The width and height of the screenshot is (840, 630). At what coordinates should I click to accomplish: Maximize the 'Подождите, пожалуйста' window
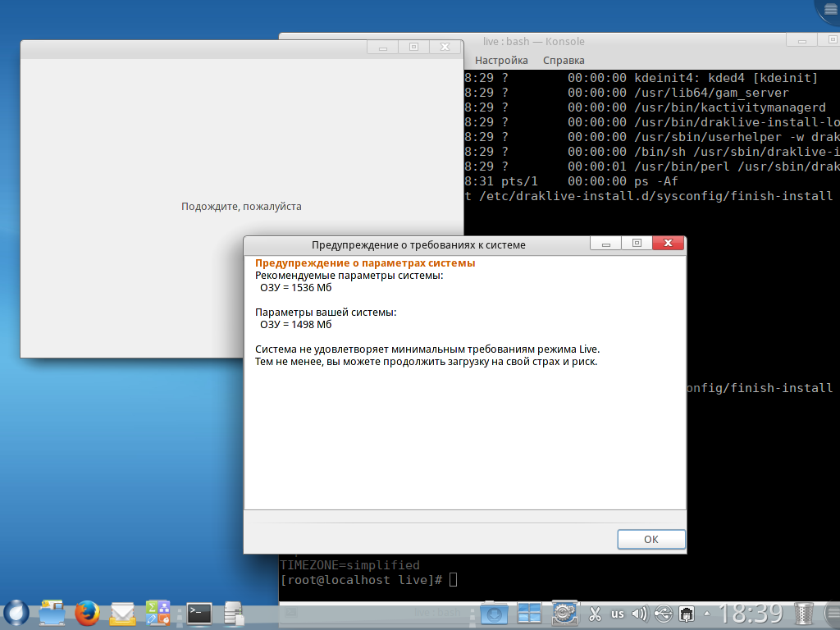413,47
